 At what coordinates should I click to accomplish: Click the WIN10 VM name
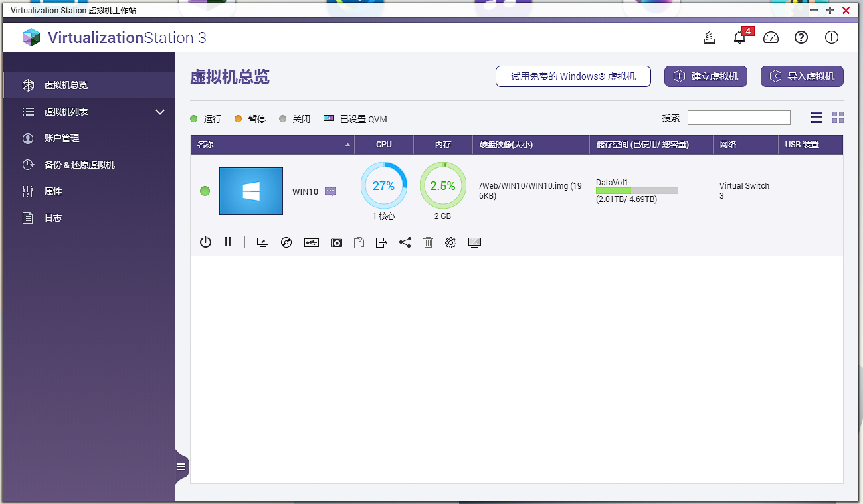coord(305,192)
